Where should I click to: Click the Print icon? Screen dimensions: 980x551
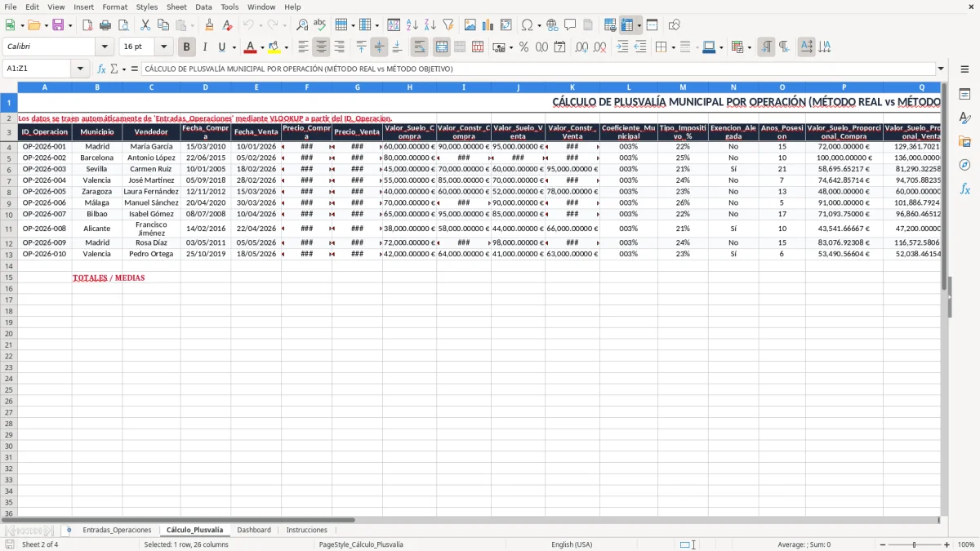click(105, 25)
